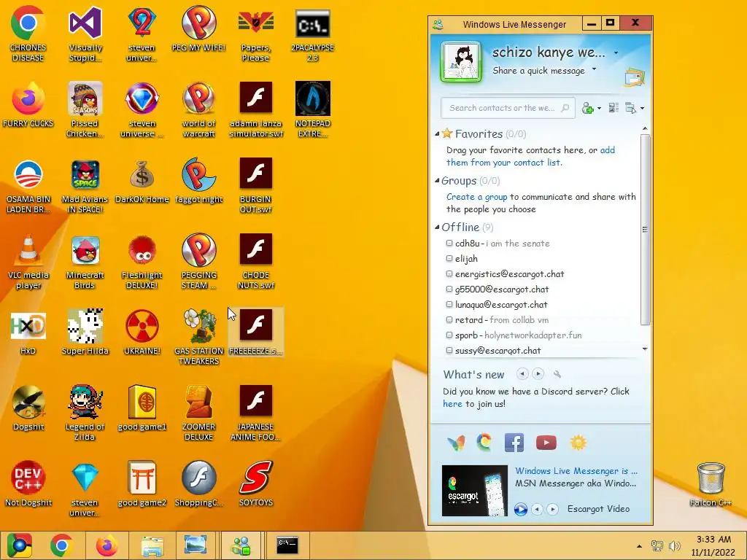747x560 pixels.
Task: Click the 'Create a group' link
Action: 477,197
